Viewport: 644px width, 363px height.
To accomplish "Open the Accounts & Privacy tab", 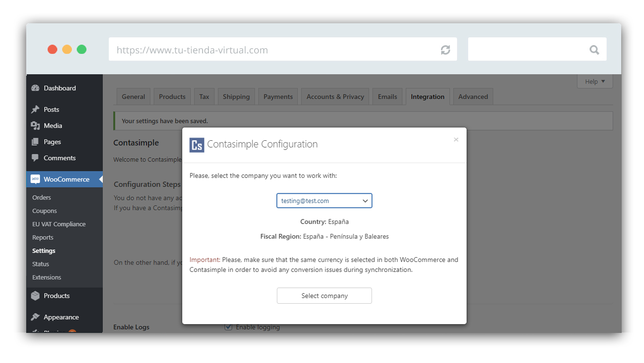I will point(336,97).
